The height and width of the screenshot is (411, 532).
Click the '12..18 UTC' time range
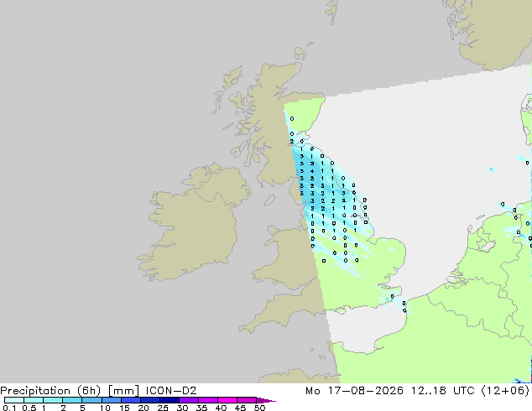(443, 391)
